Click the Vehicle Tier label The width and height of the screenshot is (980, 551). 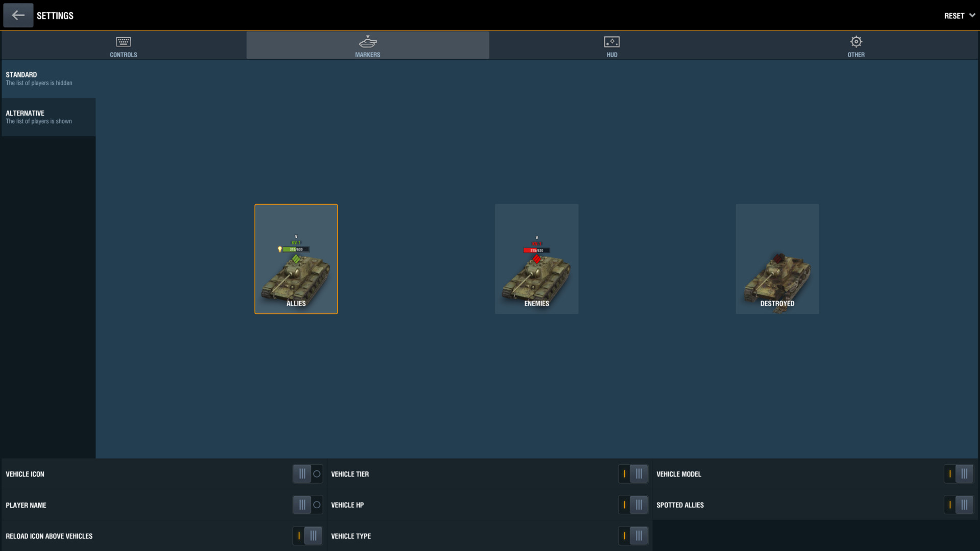(x=350, y=474)
